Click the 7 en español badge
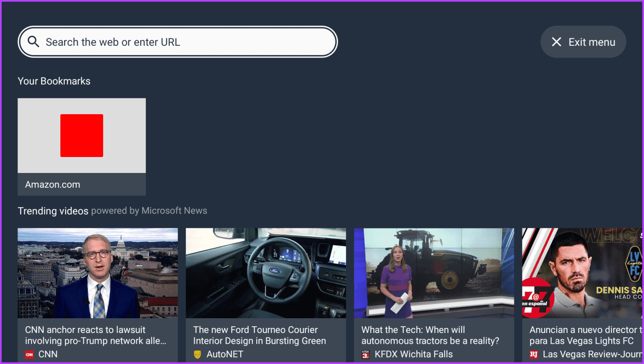644x364 pixels. 538,299
